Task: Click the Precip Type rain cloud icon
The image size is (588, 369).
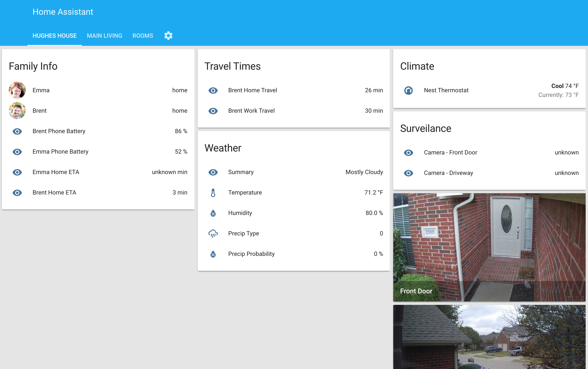Action: click(x=213, y=234)
